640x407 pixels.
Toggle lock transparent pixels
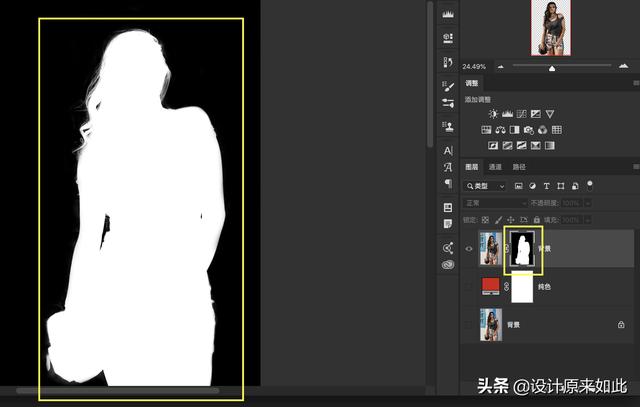click(x=485, y=220)
